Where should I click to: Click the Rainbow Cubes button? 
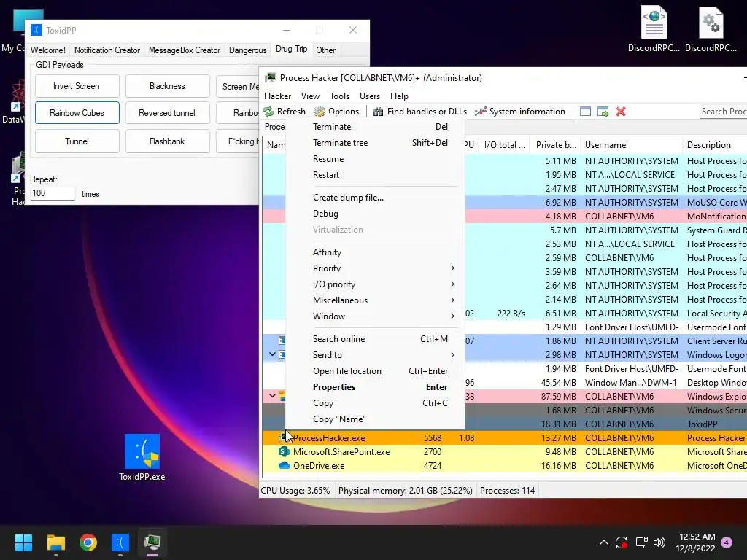coord(77,113)
